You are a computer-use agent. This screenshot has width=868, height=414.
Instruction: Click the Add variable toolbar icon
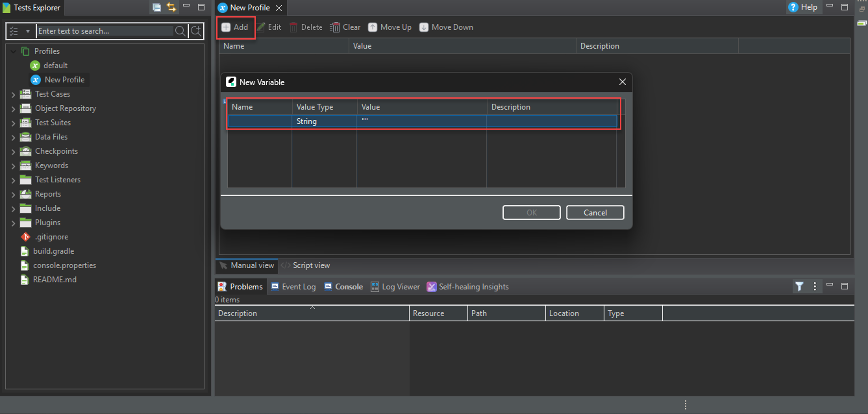click(226, 27)
